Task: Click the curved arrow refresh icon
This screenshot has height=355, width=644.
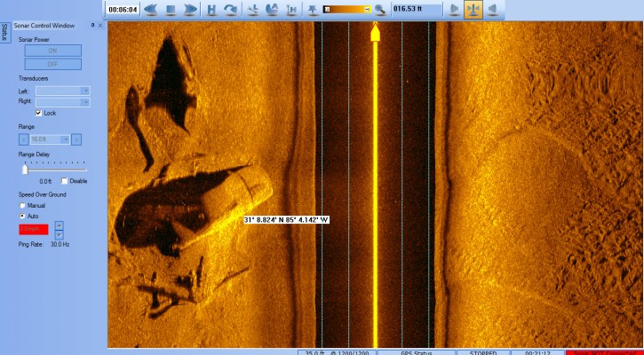Action: click(x=231, y=10)
